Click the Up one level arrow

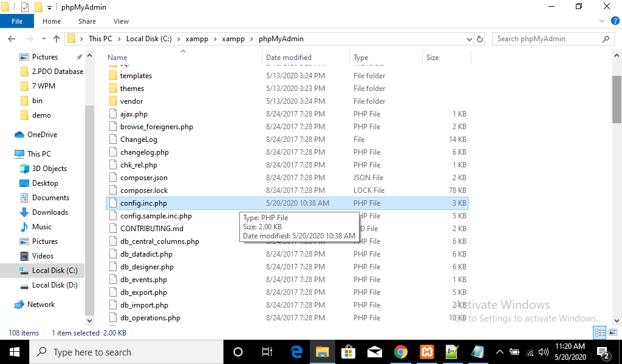tap(56, 39)
